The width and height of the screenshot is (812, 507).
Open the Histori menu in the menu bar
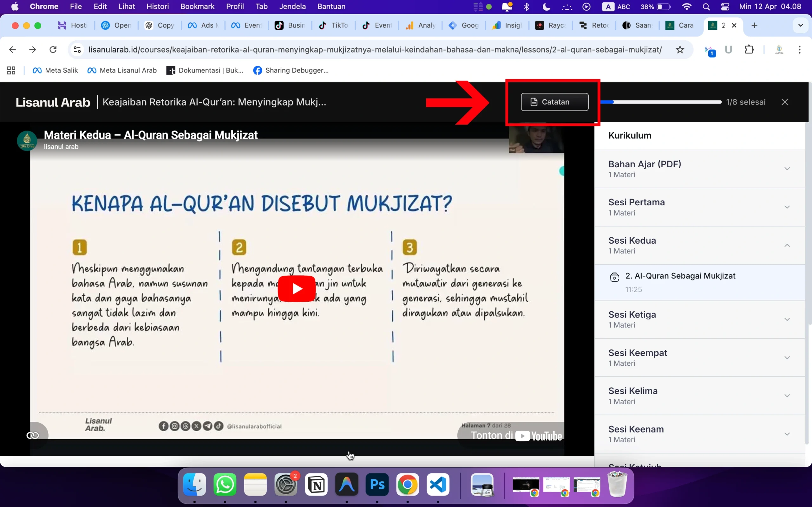[158, 6]
